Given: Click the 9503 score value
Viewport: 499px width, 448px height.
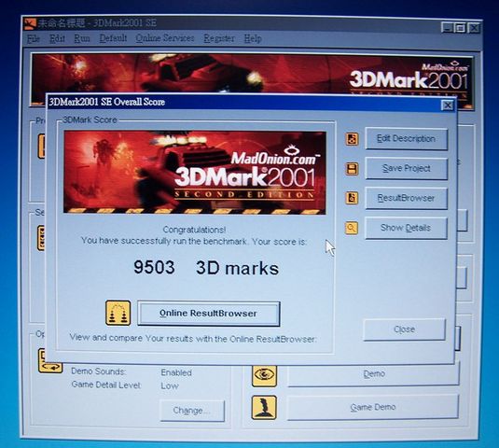Looking at the screenshot, I should click(x=154, y=267).
